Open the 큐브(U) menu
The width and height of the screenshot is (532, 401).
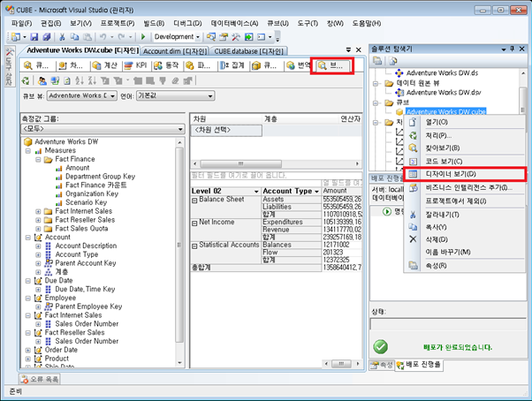click(x=277, y=23)
